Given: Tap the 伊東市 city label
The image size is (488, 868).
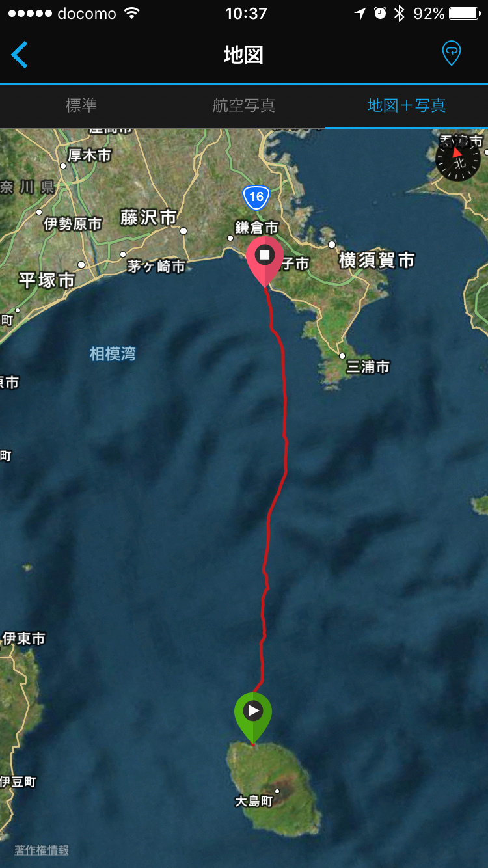Looking at the screenshot, I should (23, 639).
